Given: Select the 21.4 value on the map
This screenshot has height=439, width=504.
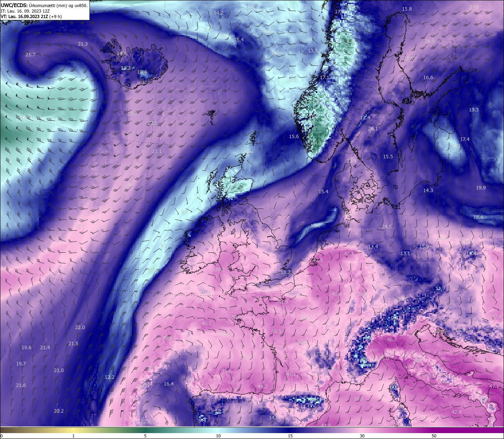Looking at the screenshot, I should (x=45, y=348).
